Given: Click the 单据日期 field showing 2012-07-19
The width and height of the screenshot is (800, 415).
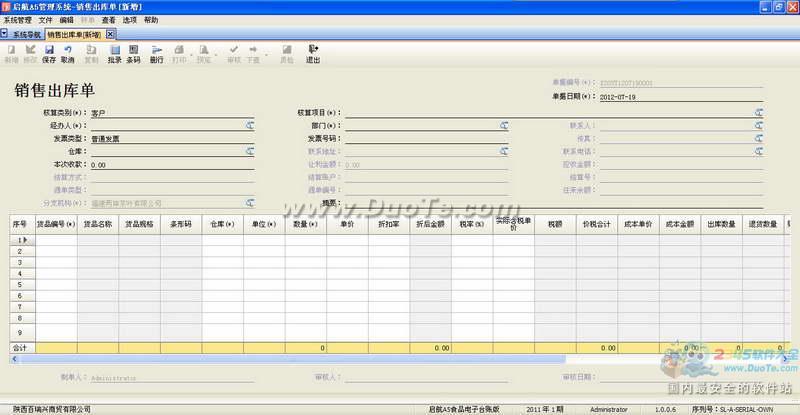Looking at the screenshot, I should (x=681, y=96).
